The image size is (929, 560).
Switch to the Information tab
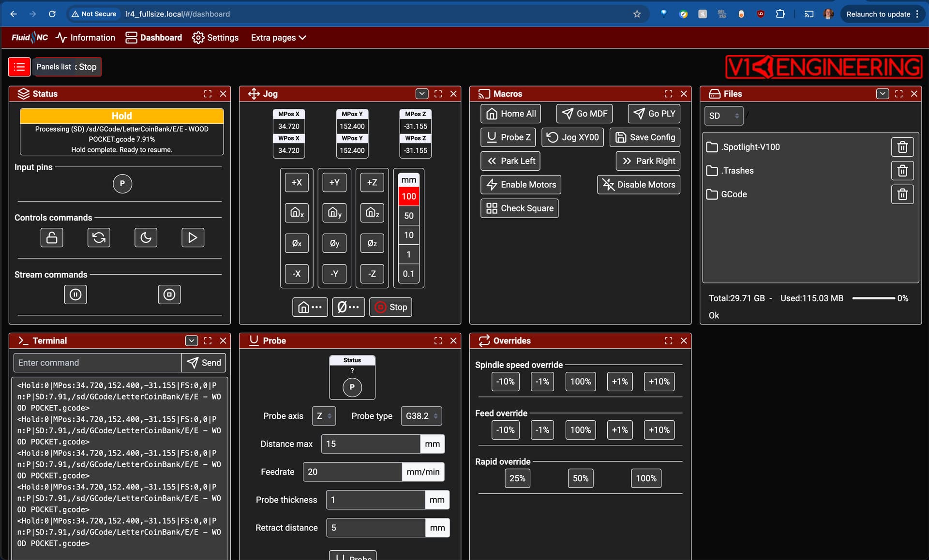[85, 38]
